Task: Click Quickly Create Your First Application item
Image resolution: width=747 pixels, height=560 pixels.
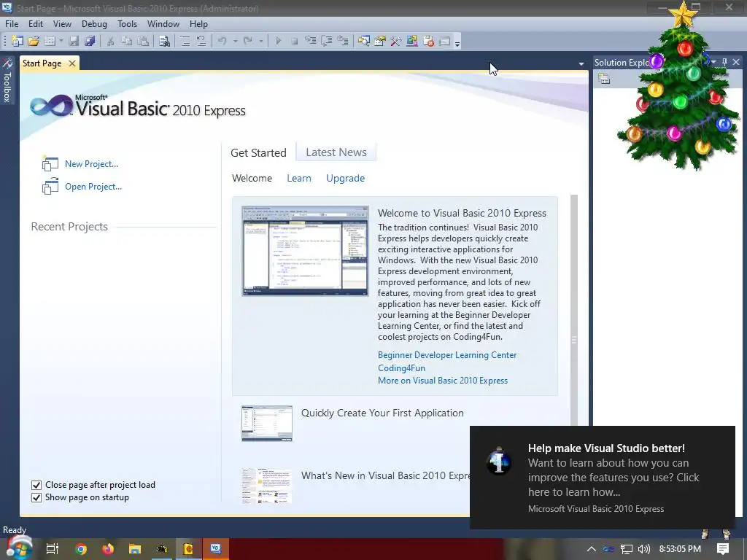Action: tap(382, 413)
